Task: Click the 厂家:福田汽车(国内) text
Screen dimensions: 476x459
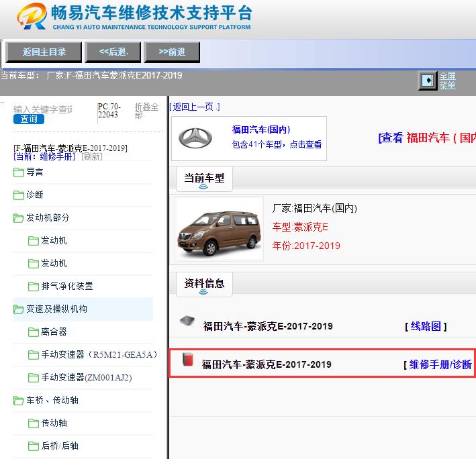Action: tap(314, 209)
